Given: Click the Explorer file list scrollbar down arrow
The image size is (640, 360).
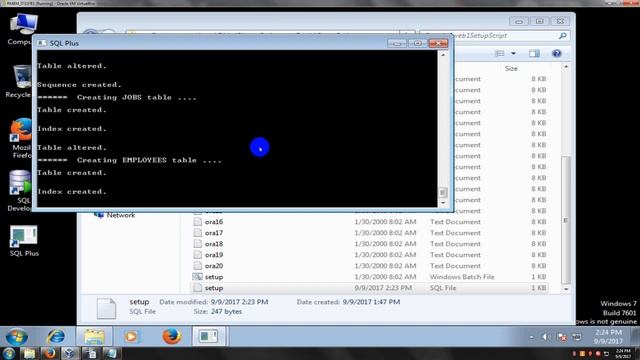Looking at the screenshot, I should tap(566, 289).
